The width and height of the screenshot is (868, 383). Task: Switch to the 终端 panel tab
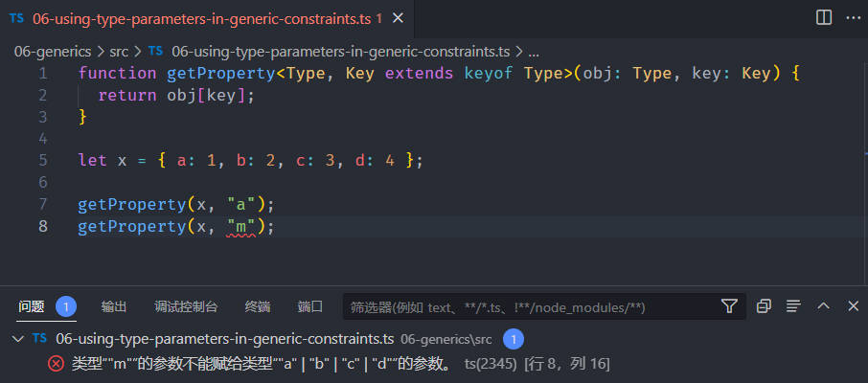pos(258,306)
